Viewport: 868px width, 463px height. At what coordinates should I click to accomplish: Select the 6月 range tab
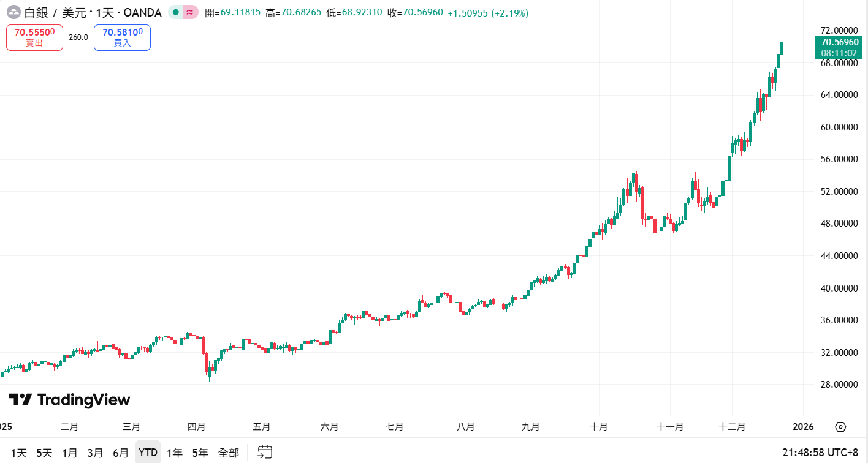pos(121,452)
